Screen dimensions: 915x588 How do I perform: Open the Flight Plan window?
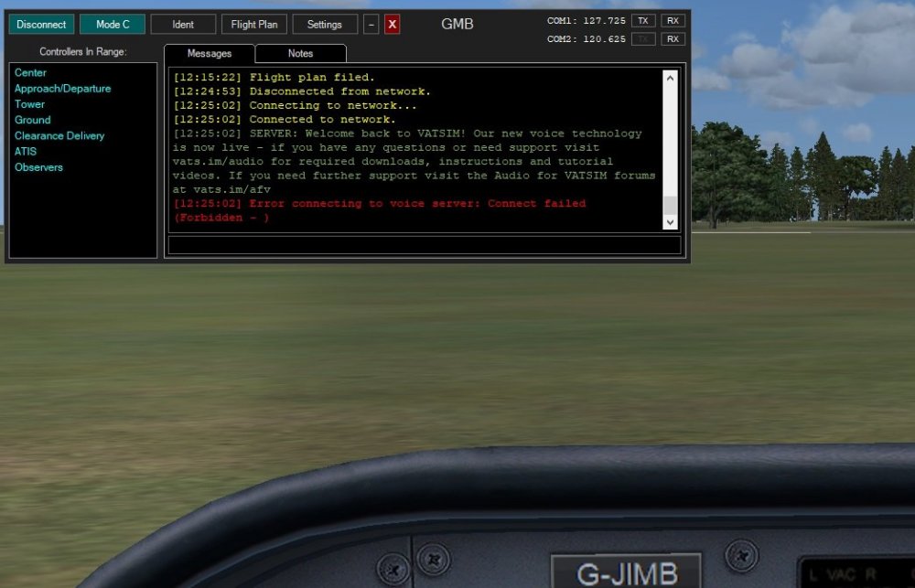pos(254,25)
